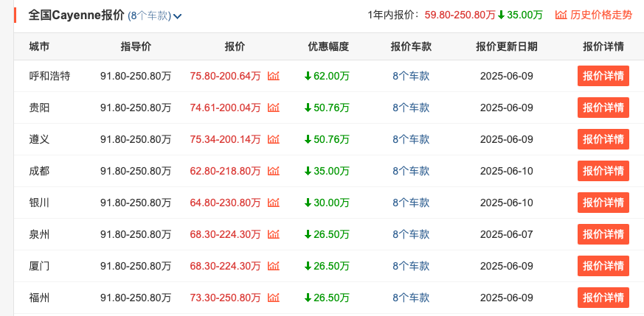
Task: Open price trend chart icon for 泉州
Action: 274,234
